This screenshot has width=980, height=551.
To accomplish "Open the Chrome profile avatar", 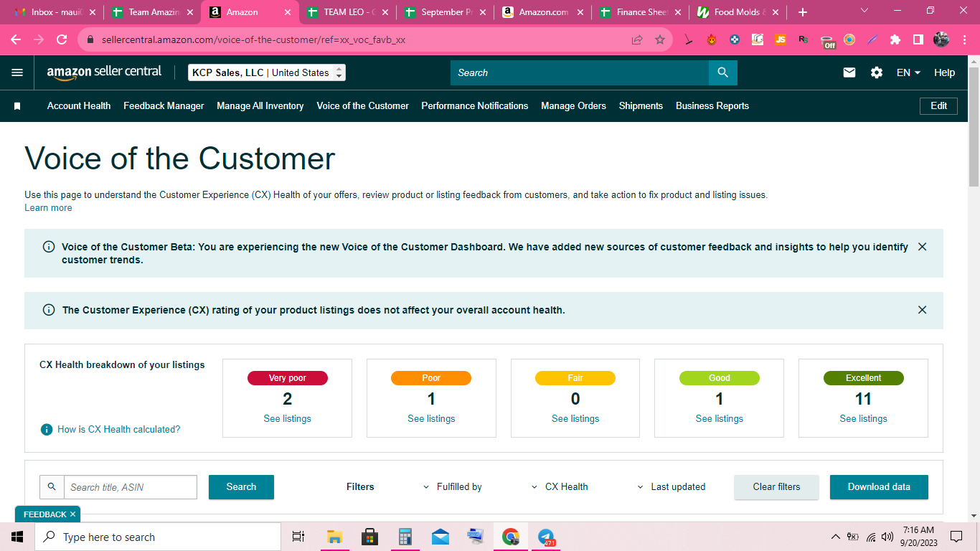I will 941,40.
